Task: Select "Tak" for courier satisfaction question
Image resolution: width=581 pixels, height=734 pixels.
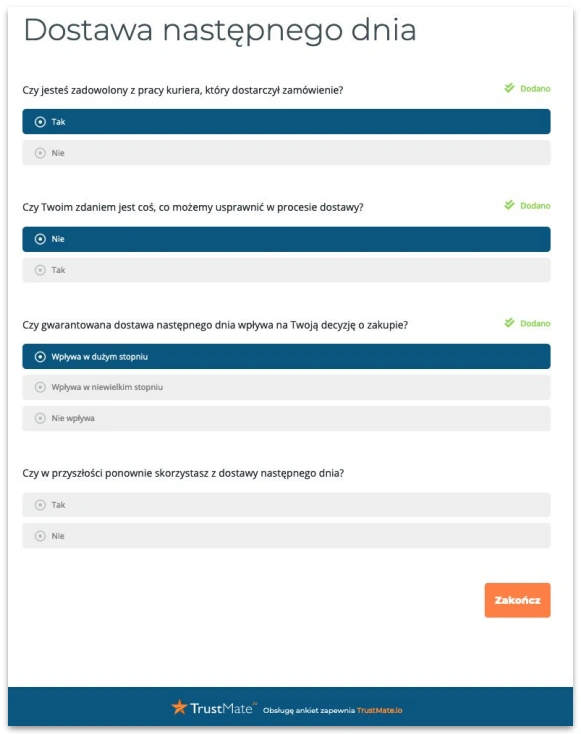Action: (286, 122)
